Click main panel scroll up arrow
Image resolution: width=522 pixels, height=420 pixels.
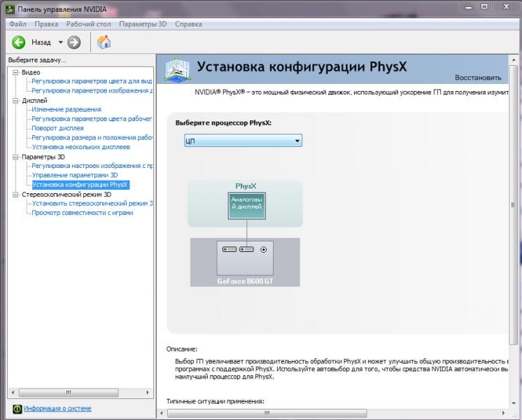pyautogui.click(x=513, y=60)
